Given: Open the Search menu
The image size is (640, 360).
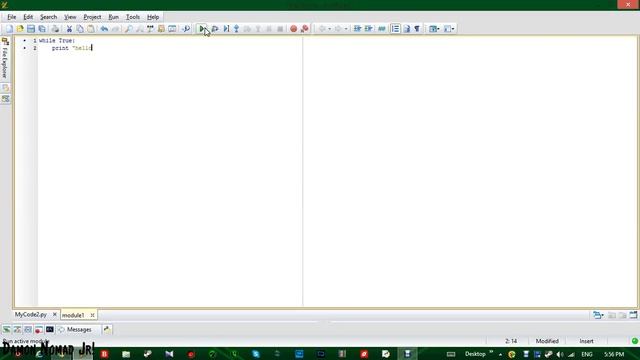Looking at the screenshot, I should pos(48,17).
